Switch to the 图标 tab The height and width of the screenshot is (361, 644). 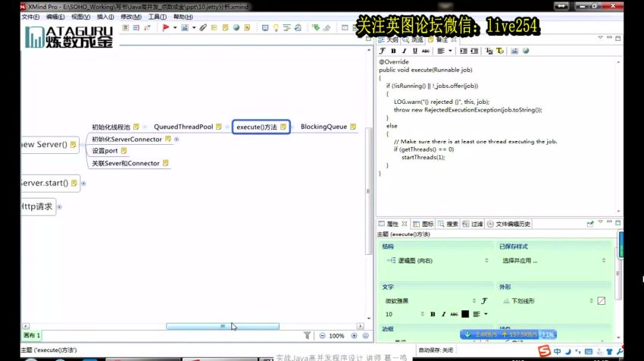424,224
